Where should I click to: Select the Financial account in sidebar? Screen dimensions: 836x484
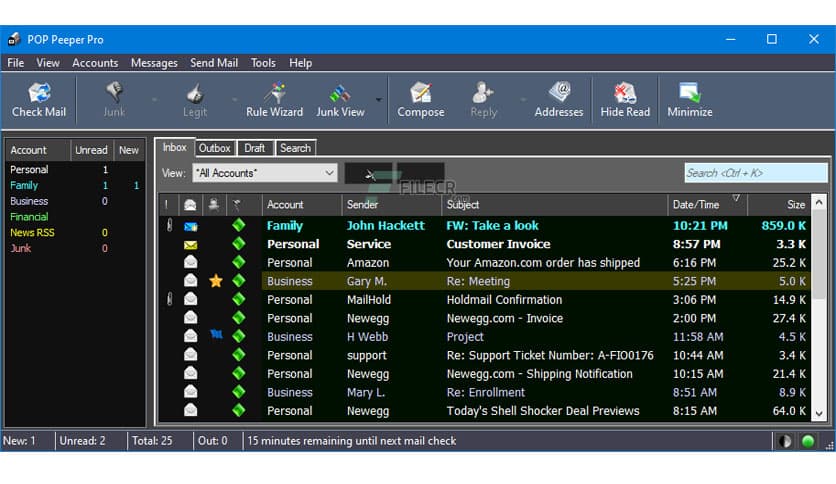(29, 217)
